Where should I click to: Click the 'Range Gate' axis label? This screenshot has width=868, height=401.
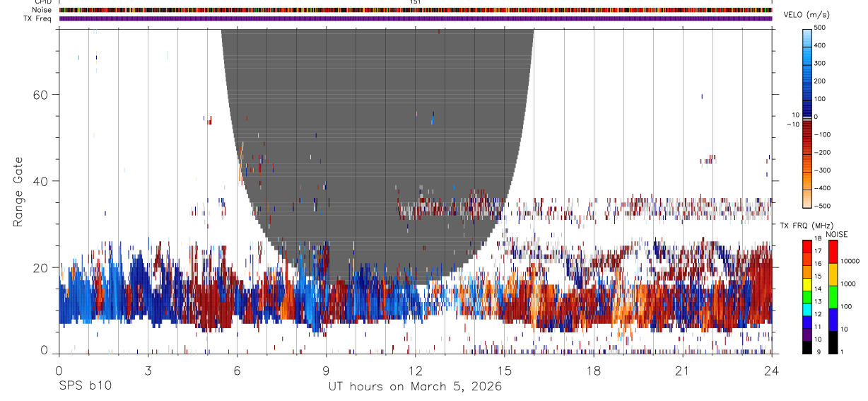pos(18,191)
